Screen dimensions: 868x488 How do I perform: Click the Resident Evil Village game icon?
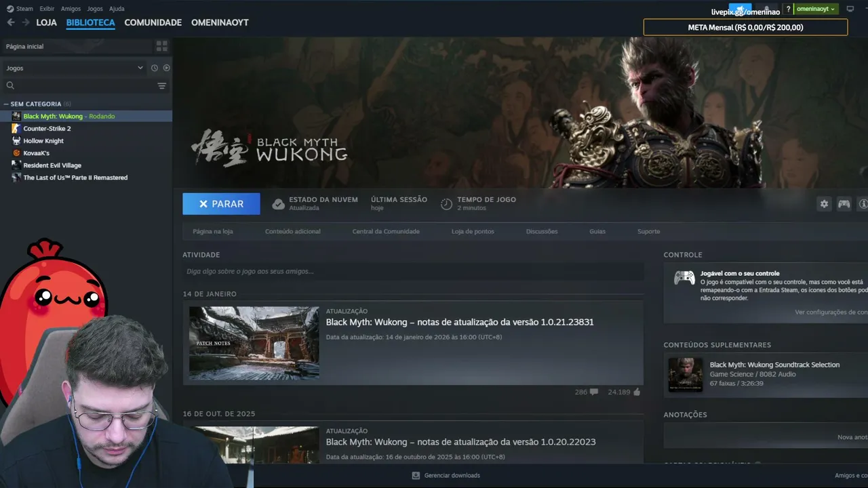(16, 165)
